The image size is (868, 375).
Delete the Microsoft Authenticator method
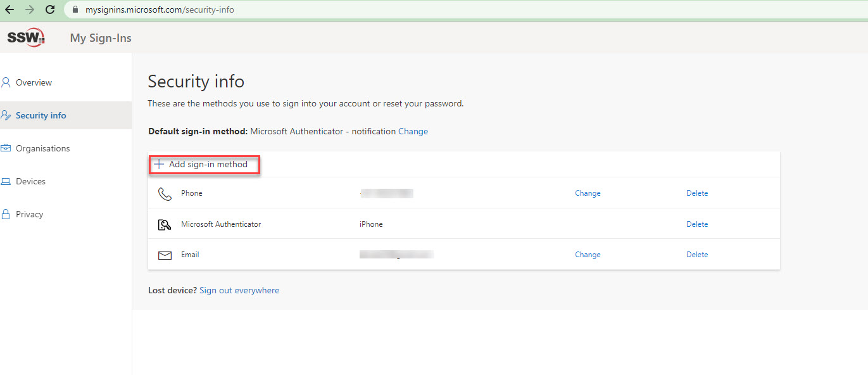click(x=697, y=224)
